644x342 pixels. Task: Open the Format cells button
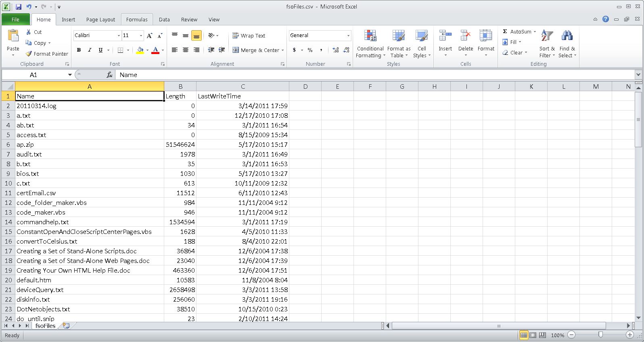486,44
